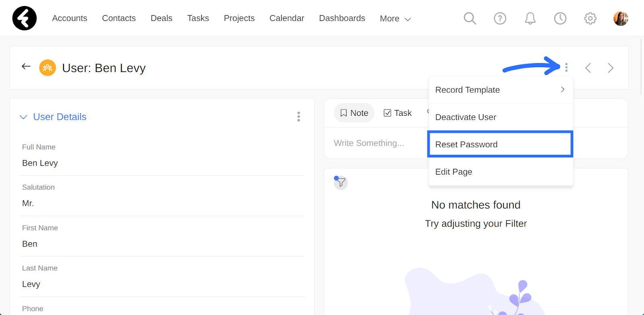Open the notifications bell icon

[530, 18]
